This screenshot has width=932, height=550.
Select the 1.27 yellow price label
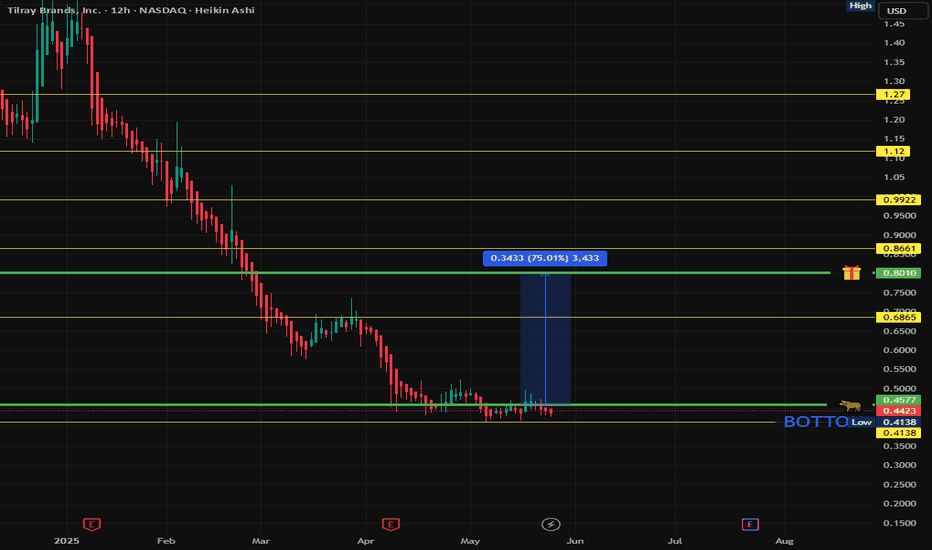(893, 95)
